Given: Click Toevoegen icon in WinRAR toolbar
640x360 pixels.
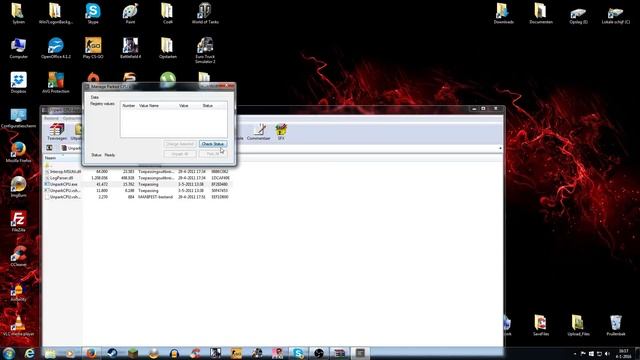Looking at the screenshot, I should click(57, 132).
